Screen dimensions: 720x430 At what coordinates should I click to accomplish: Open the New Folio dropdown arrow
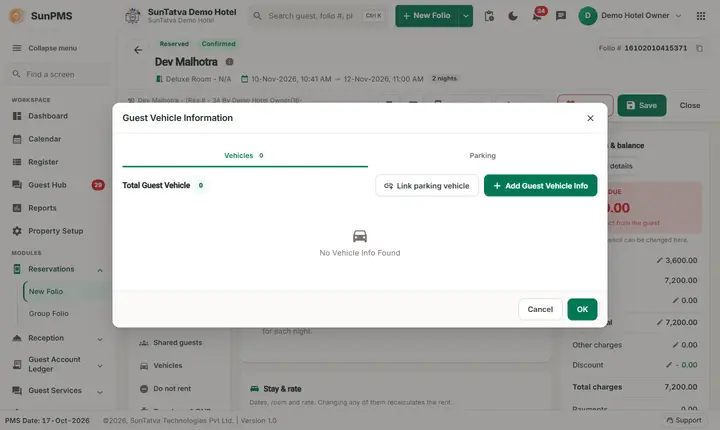click(x=466, y=16)
